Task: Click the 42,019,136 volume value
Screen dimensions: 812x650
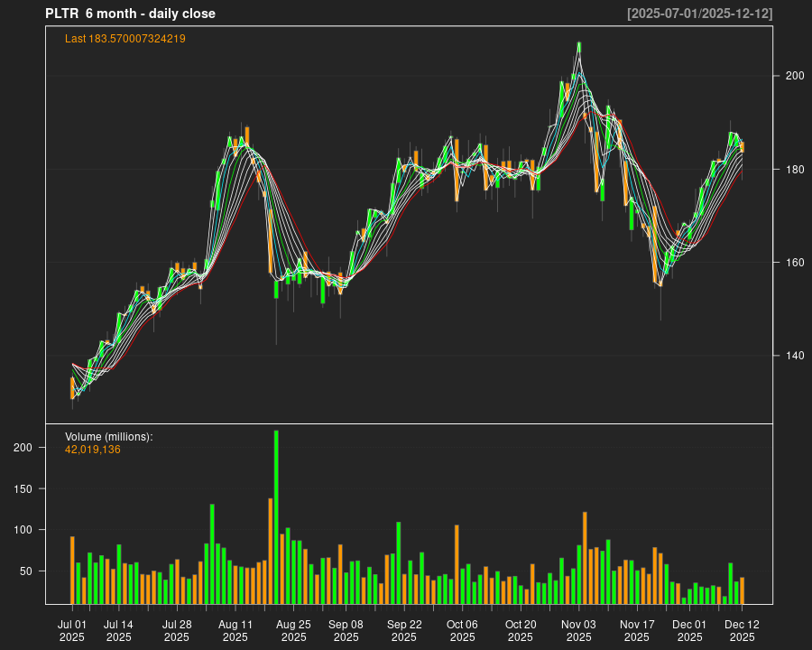Action: (x=93, y=450)
